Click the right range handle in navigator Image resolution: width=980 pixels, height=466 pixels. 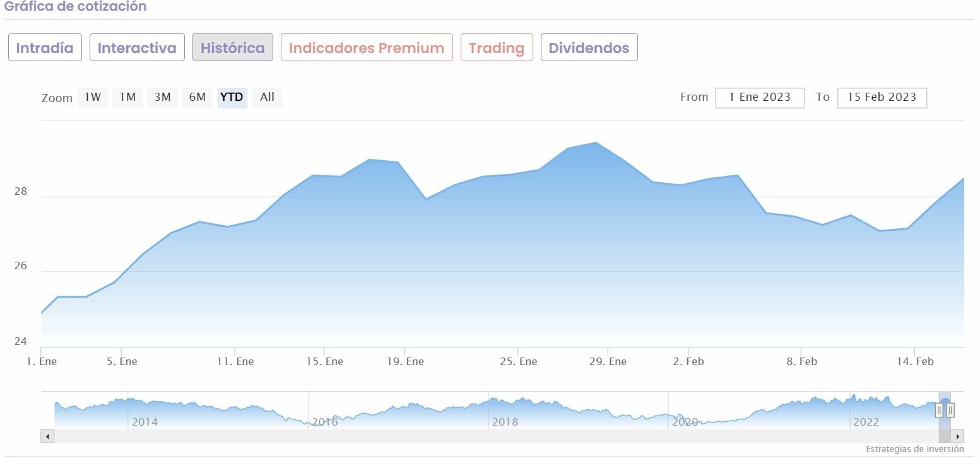[x=950, y=410]
